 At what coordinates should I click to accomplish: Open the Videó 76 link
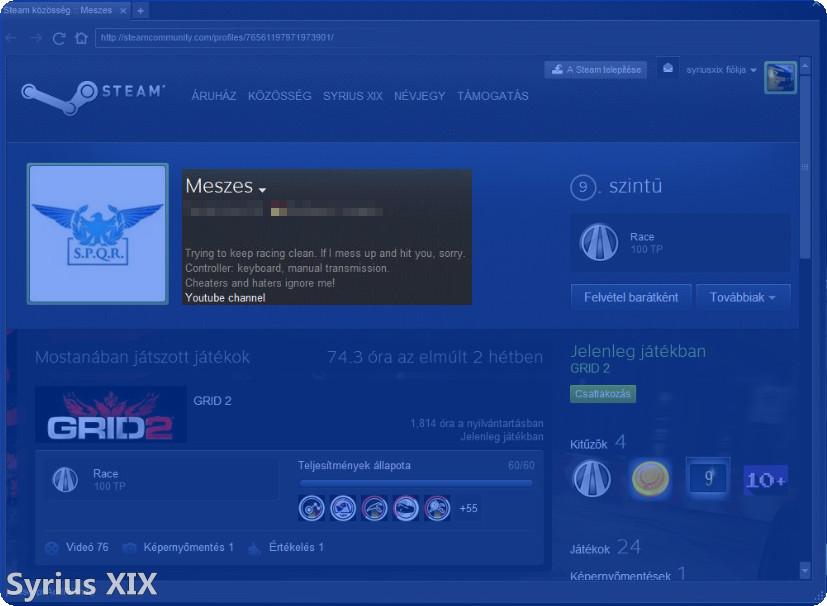pos(88,547)
